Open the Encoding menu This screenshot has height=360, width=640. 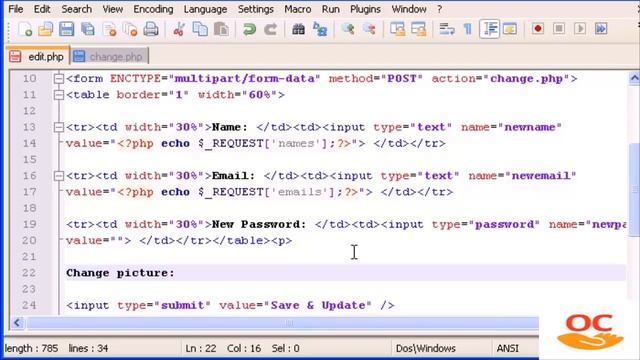click(153, 9)
